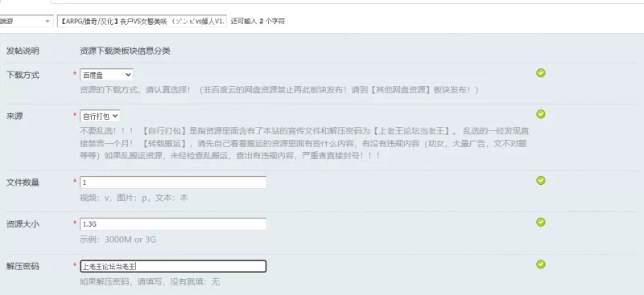Click the download method hint mentioning 其他网盘资源
This screenshot has width=644, height=295.
279,90
